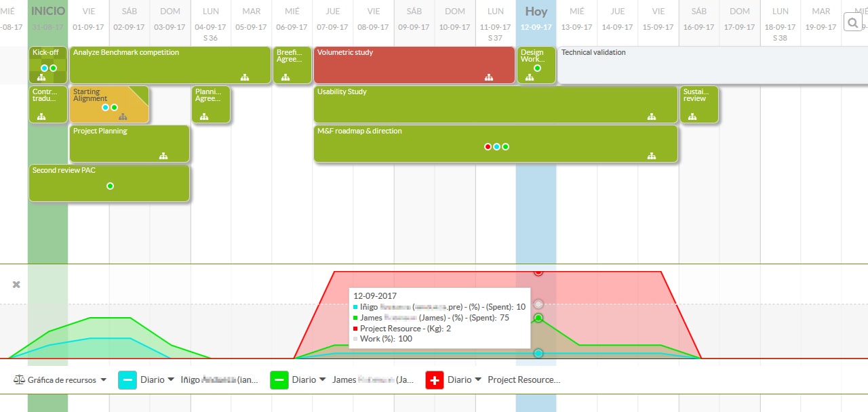Toggle the cyan minus button for Iñigo
Screen dimensions: 868x412
127,380
